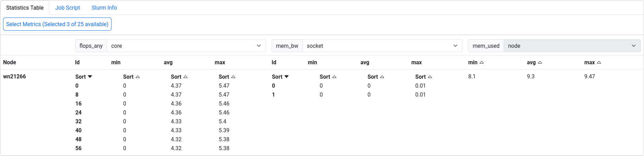Sort mem_bw by min values
This screenshot has width=644, height=156.
point(328,77)
